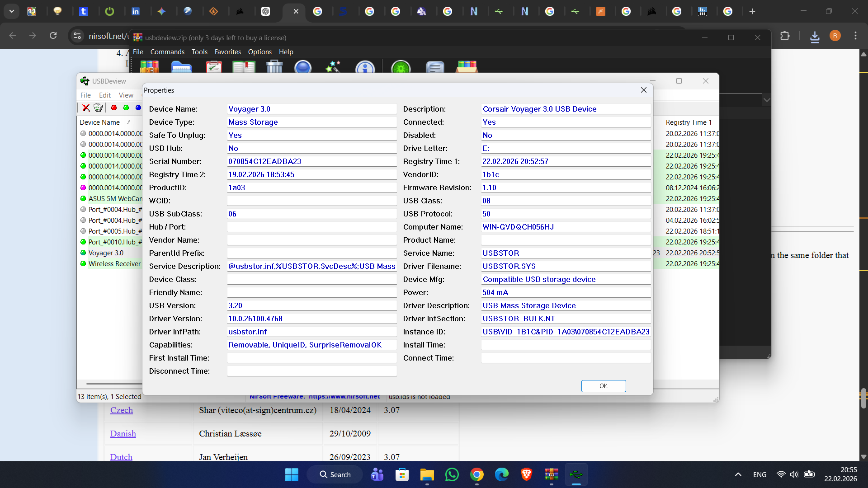
Task: Open the WinRAR Info icon
Action: coord(365,67)
